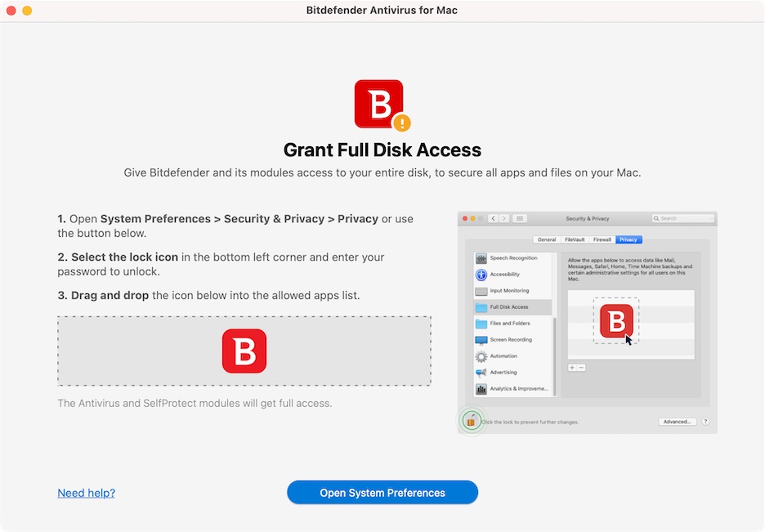Click the "Select the lock icon" instruction text
The width and height of the screenshot is (765, 532).
click(124, 257)
